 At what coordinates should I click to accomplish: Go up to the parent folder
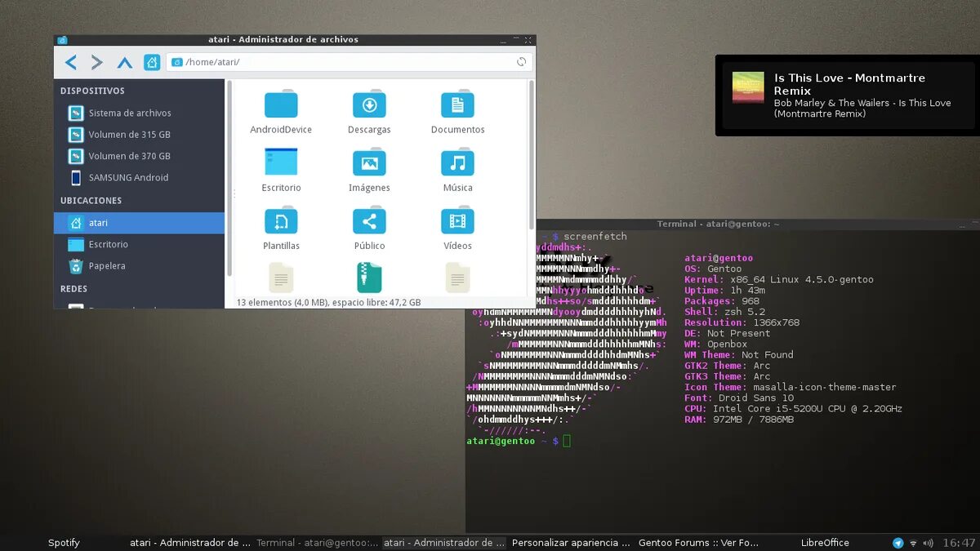click(x=125, y=62)
